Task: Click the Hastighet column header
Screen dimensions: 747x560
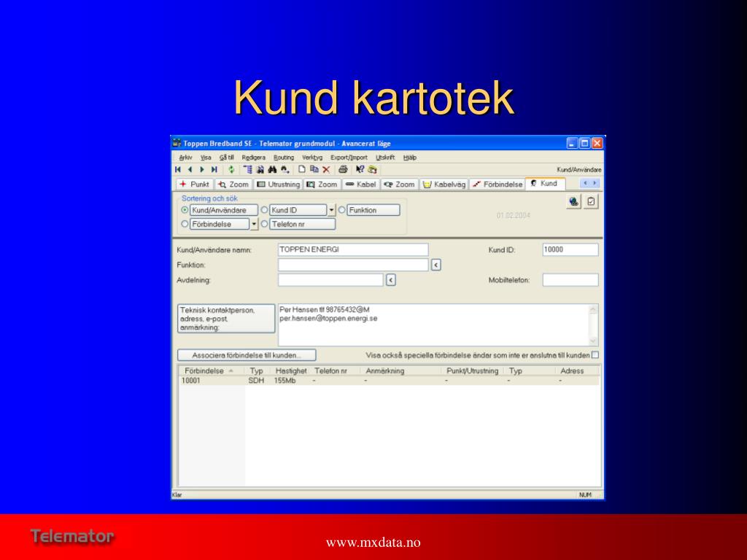Action: click(290, 370)
